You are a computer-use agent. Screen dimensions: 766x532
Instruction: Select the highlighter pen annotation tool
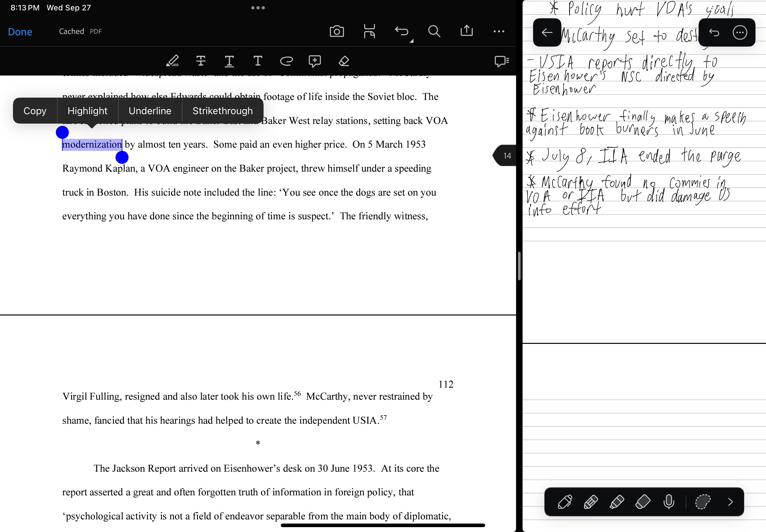[x=172, y=61]
